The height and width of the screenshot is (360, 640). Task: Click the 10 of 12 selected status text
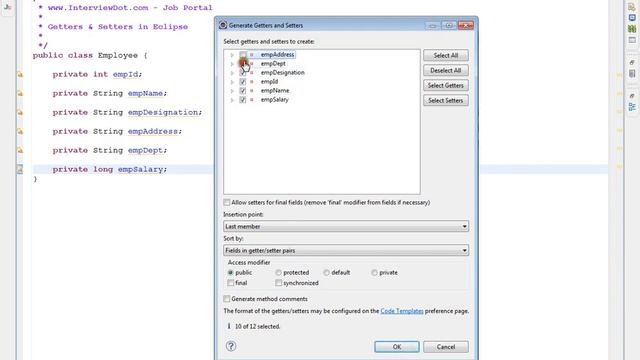point(258,327)
